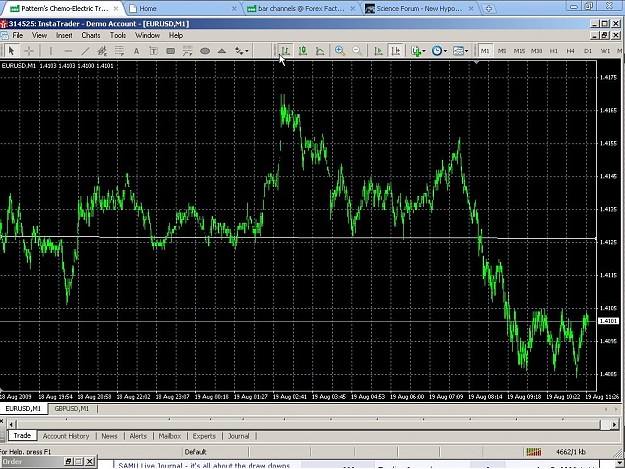Insert Fibonacci retracement lines
This screenshot has height=469, width=625.
119,51
